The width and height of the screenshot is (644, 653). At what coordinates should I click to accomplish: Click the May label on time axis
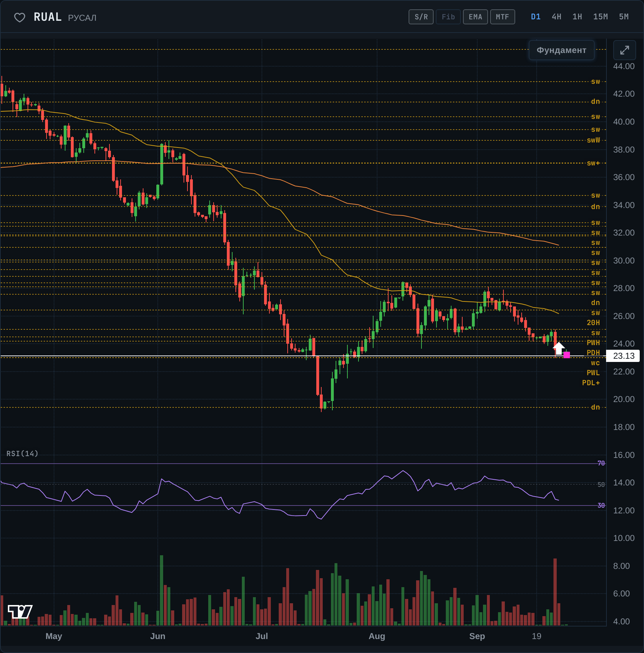54,636
